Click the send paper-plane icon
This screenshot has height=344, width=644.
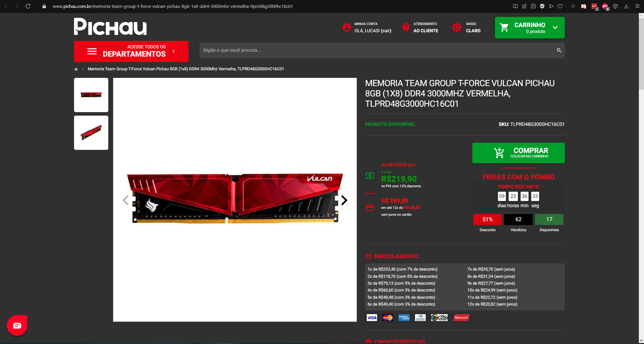[x=551, y=6]
